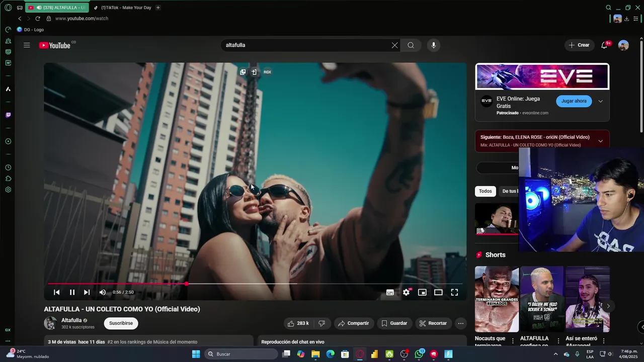Open options for the Así se enteró short

[603, 341]
